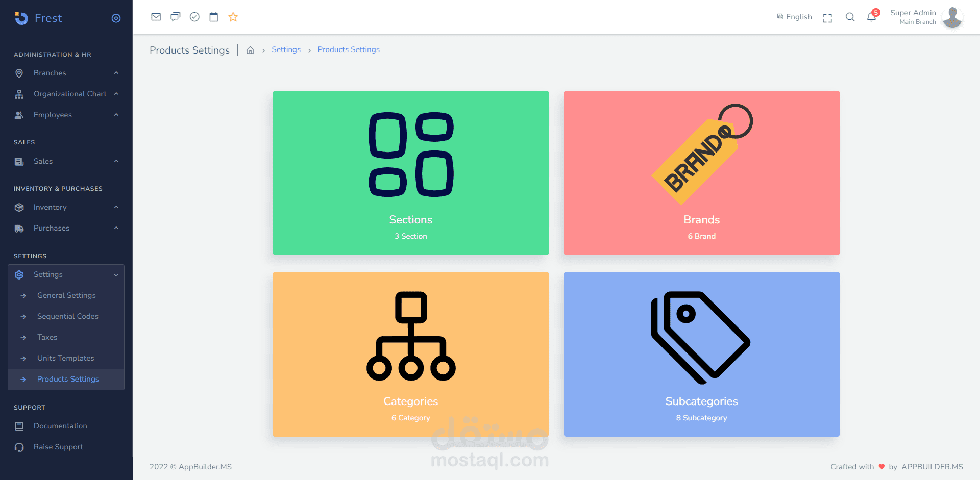Screen dimensions: 980x480
Task: Click the Employees people icon
Action: tap(19, 115)
